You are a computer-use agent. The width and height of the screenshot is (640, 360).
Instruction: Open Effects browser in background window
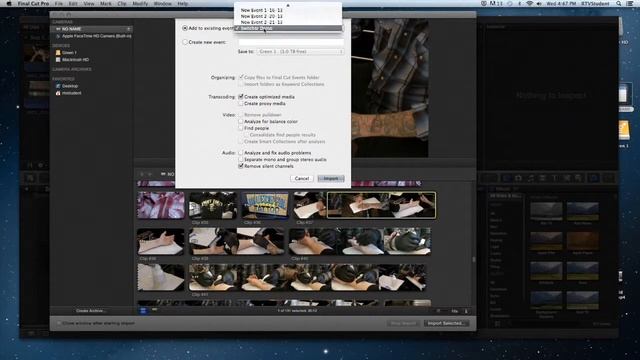tap(507, 178)
